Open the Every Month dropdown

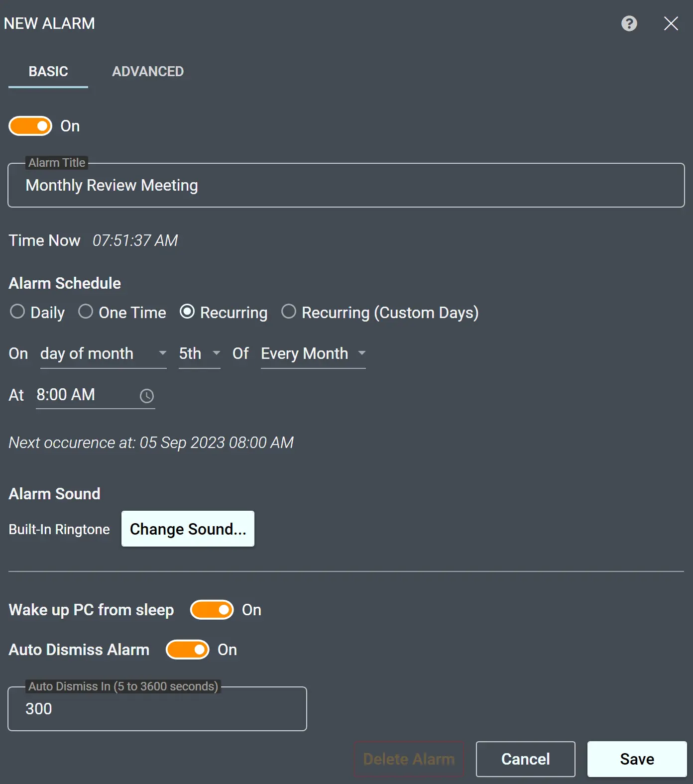[313, 354]
